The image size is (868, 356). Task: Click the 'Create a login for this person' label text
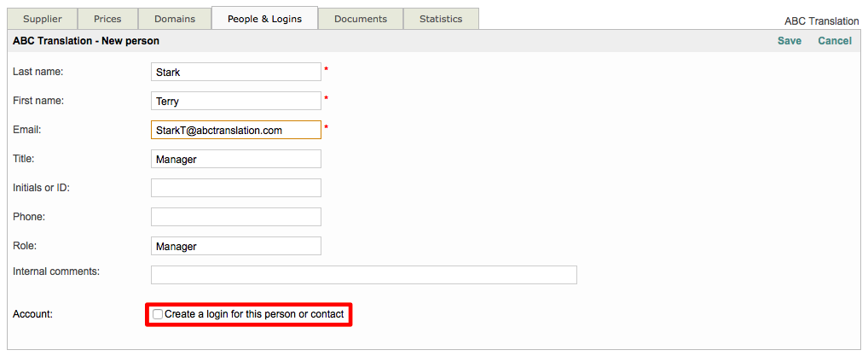click(254, 315)
